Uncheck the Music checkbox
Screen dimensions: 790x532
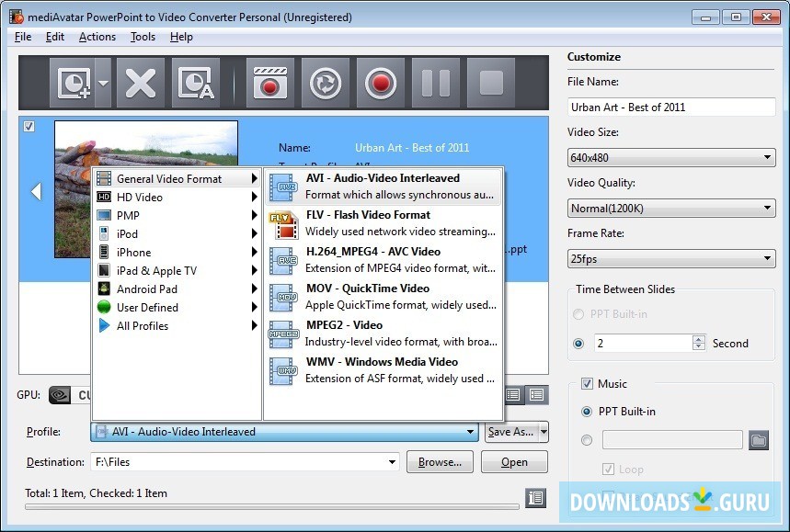pyautogui.click(x=588, y=384)
